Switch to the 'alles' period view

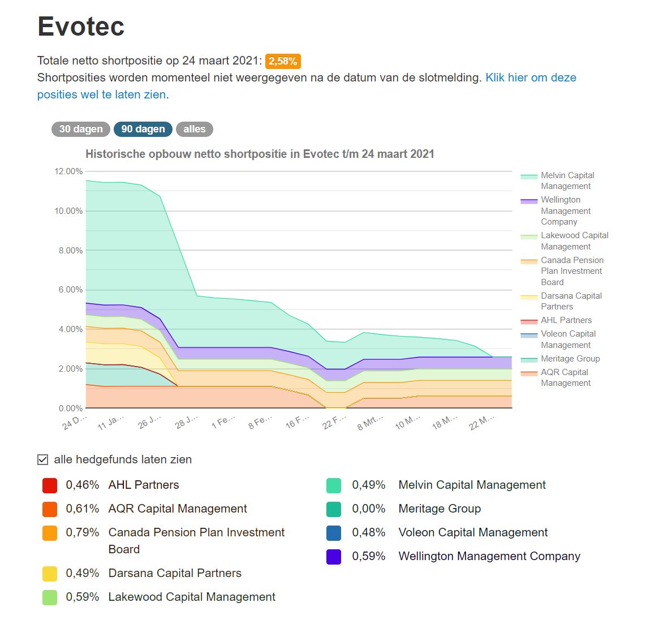(x=194, y=129)
